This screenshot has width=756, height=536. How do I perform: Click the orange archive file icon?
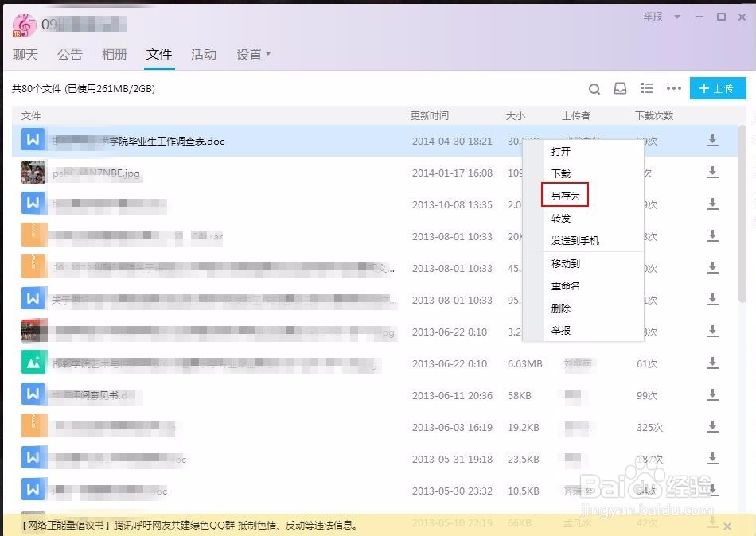(x=33, y=235)
